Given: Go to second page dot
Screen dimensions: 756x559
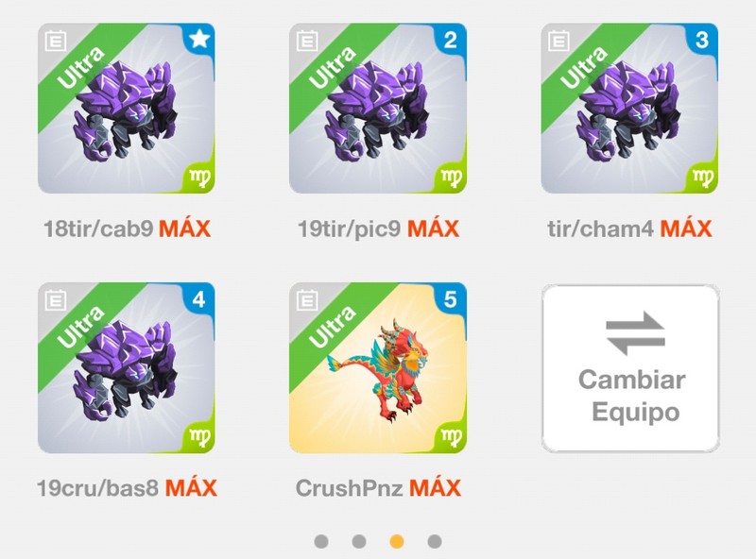Looking at the screenshot, I should coord(359,542).
